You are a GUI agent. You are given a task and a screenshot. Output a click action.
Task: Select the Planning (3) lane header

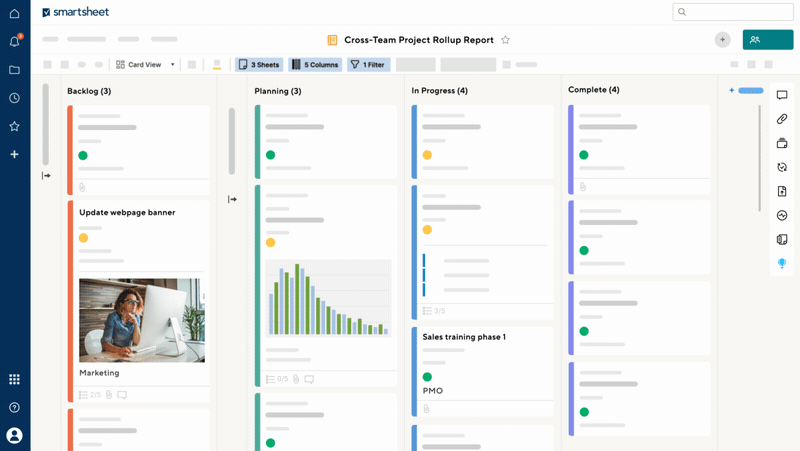coord(278,91)
